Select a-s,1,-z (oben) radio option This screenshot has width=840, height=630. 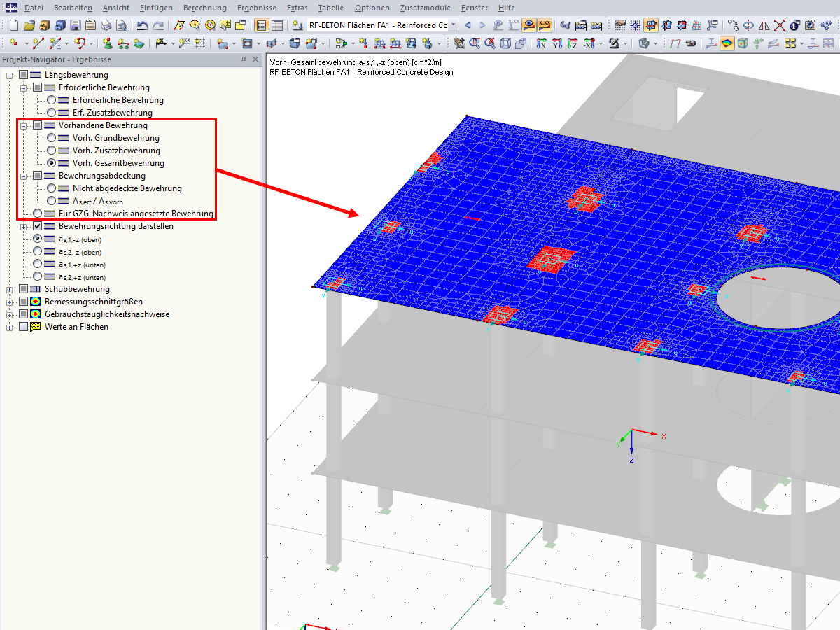coord(37,239)
